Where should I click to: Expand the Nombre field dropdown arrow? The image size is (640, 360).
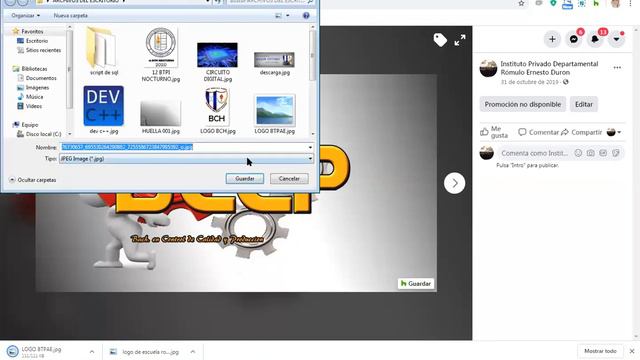tap(310, 147)
